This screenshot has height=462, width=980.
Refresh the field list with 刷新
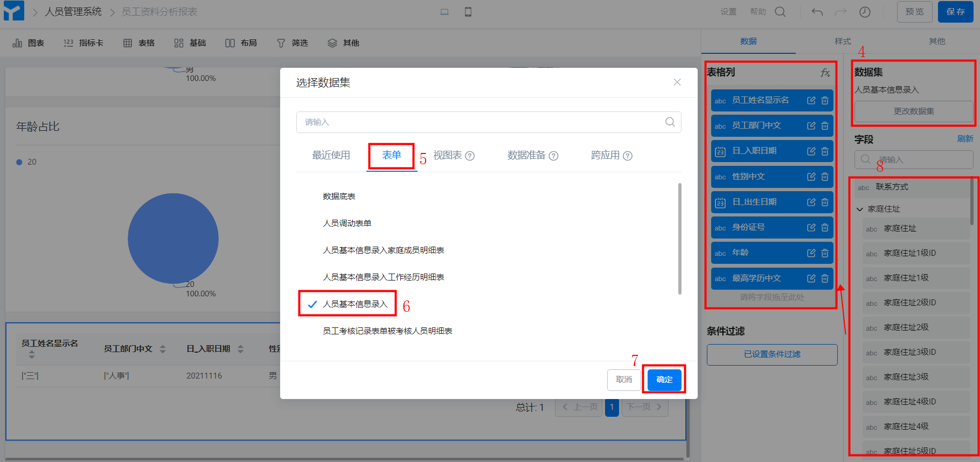tap(965, 139)
